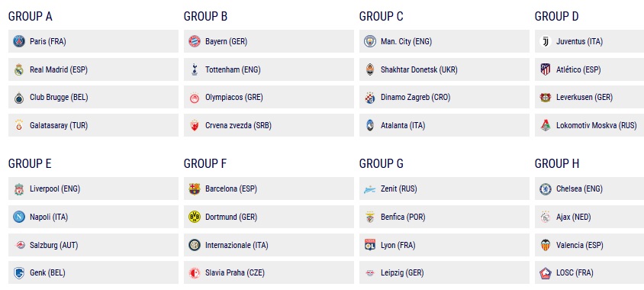The width and height of the screenshot is (644, 290).
Task: Click the Liverpool crest icon
Action: point(19,189)
